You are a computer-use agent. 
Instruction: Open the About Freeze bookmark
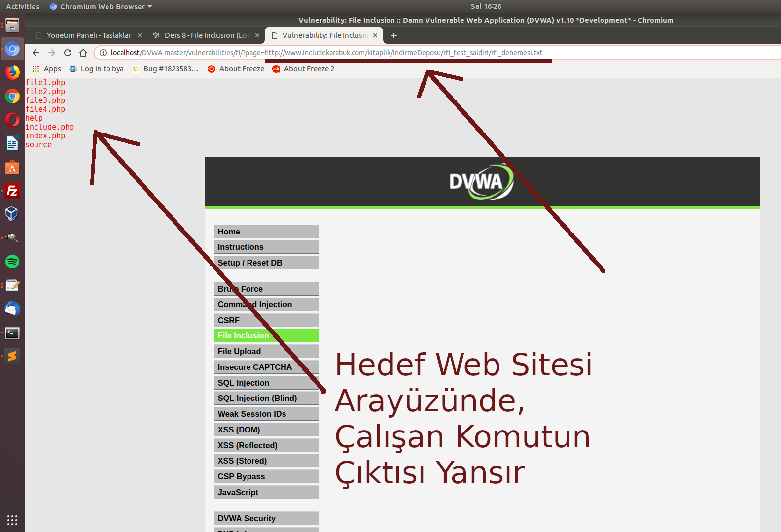pyautogui.click(x=236, y=69)
